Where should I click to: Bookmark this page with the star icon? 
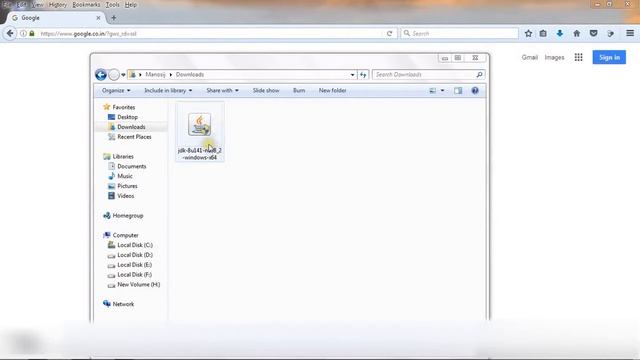528,33
